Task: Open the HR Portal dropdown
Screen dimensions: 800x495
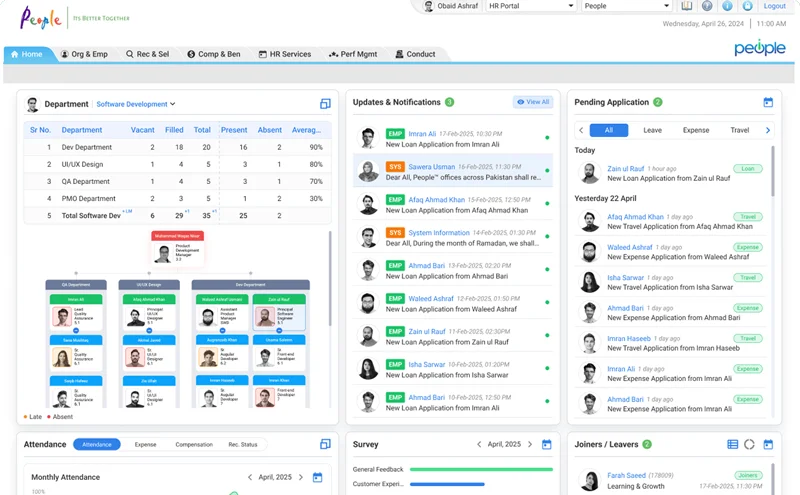Action: (x=530, y=6)
